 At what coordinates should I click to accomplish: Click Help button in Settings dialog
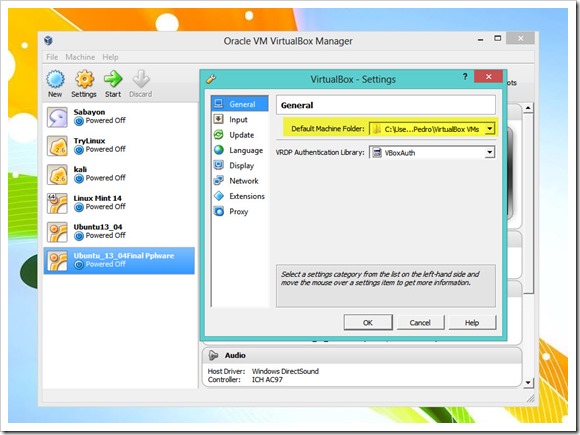coord(472,323)
